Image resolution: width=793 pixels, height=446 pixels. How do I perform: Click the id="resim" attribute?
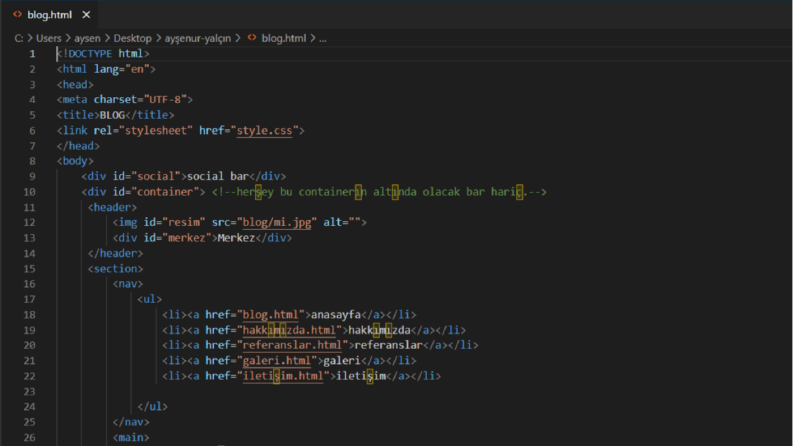coord(174,222)
